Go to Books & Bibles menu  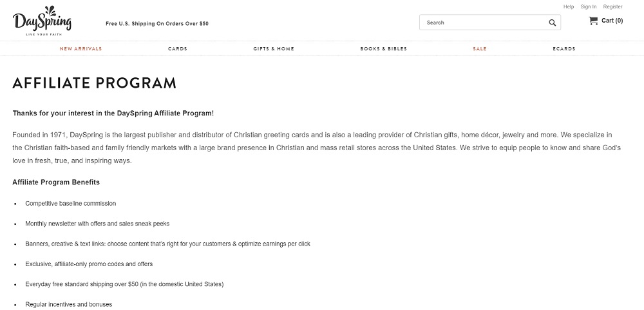(383, 49)
